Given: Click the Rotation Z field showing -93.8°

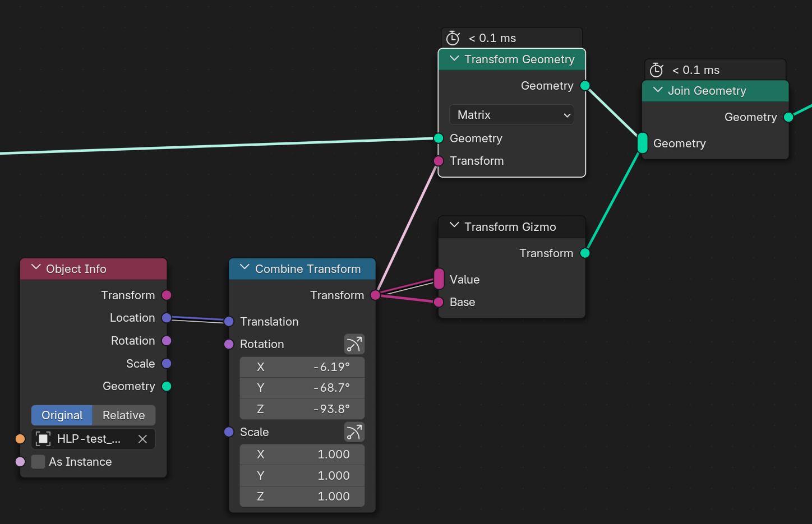Looking at the screenshot, I should coord(302,409).
